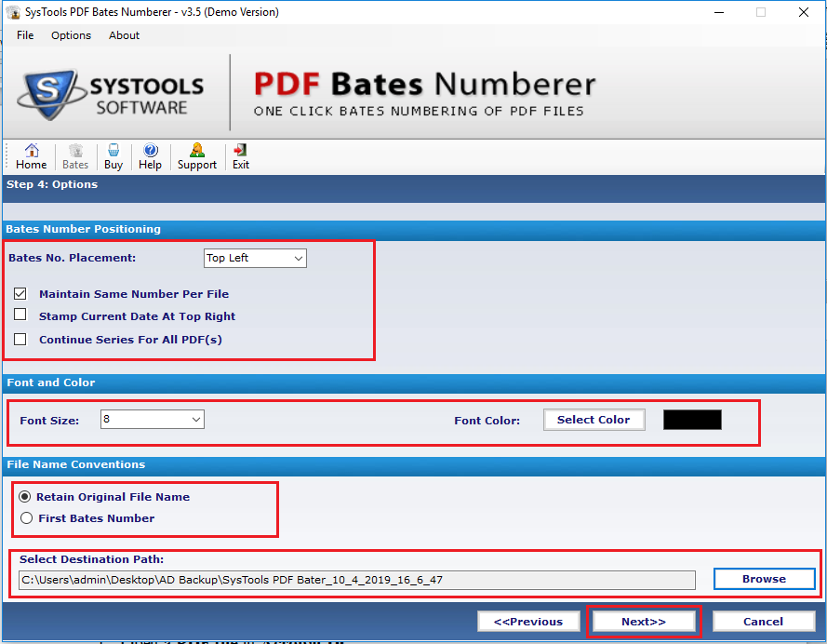
Task: Select Retain Original File Name option
Action: (x=25, y=497)
